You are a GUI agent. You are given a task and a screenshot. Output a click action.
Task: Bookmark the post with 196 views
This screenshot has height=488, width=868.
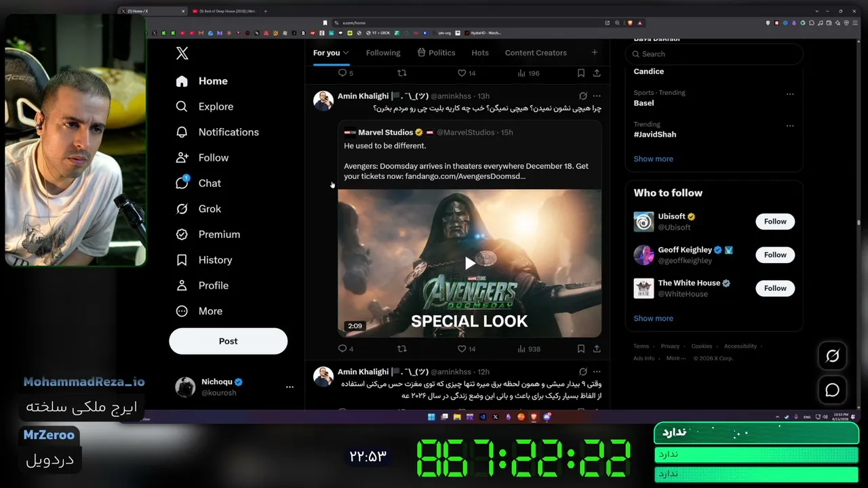click(581, 73)
